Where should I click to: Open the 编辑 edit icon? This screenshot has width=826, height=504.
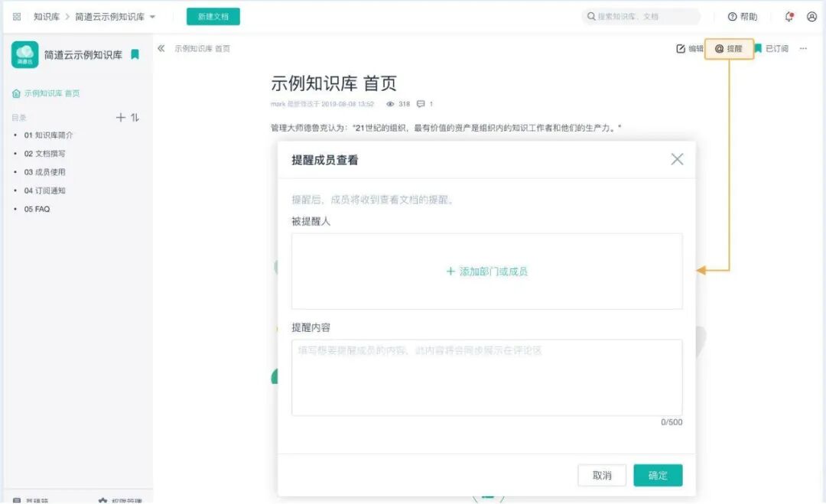[688, 48]
